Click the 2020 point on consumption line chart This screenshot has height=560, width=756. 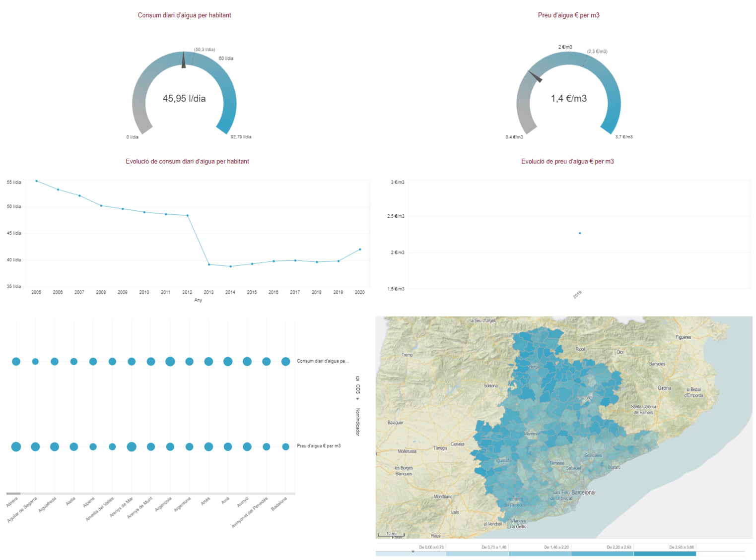tap(360, 249)
